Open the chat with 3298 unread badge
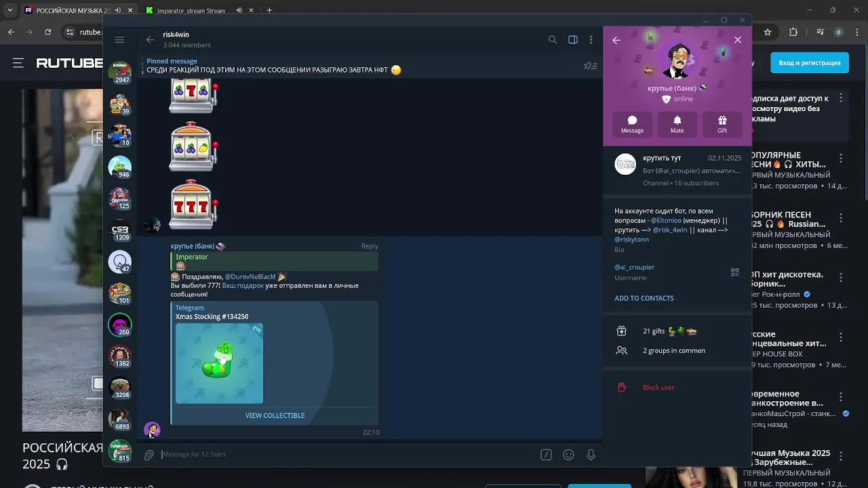Image resolution: width=868 pixels, height=488 pixels. (x=120, y=388)
